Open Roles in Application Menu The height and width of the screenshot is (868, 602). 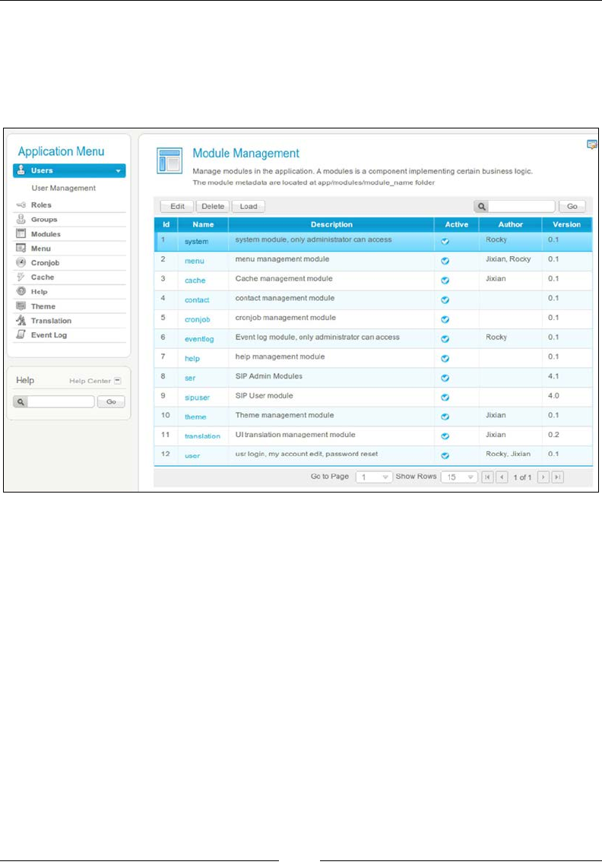tap(41, 204)
